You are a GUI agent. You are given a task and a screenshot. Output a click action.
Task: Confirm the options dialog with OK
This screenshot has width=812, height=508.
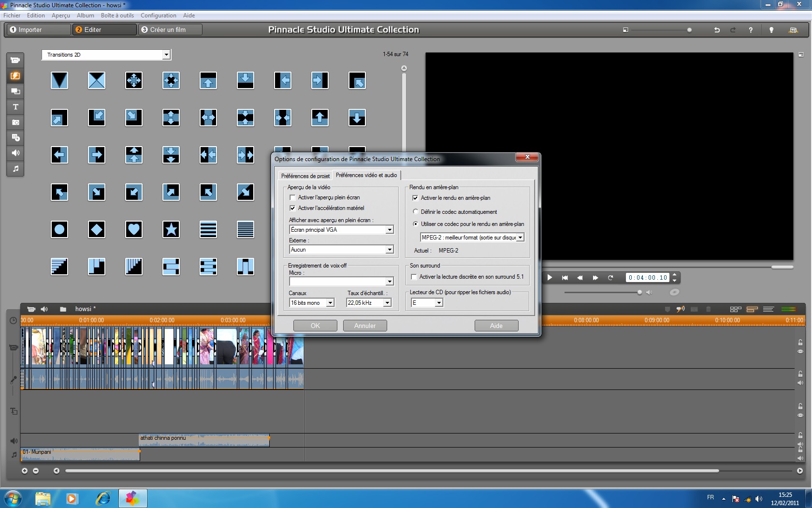coord(315,326)
